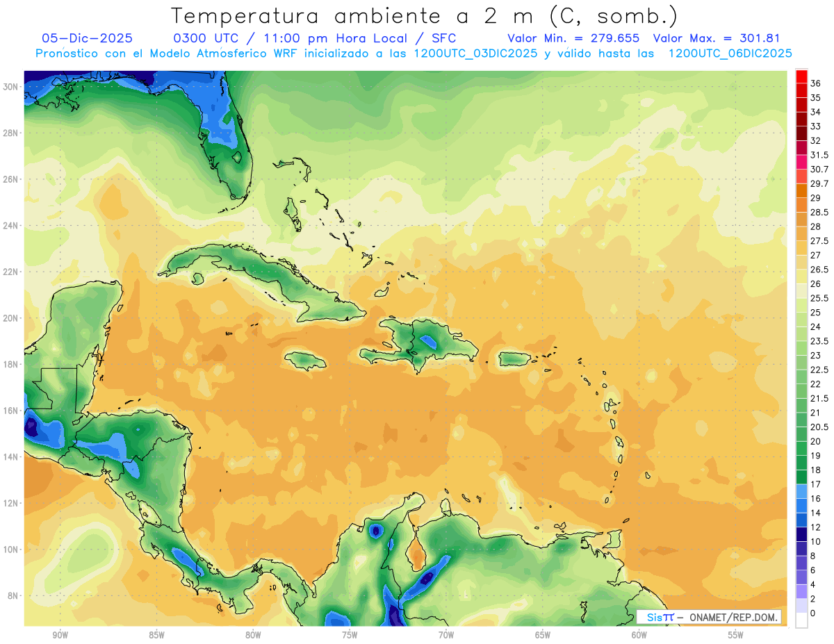Click the '60W' longitude label
This screenshot has width=834, height=644.
point(639,635)
